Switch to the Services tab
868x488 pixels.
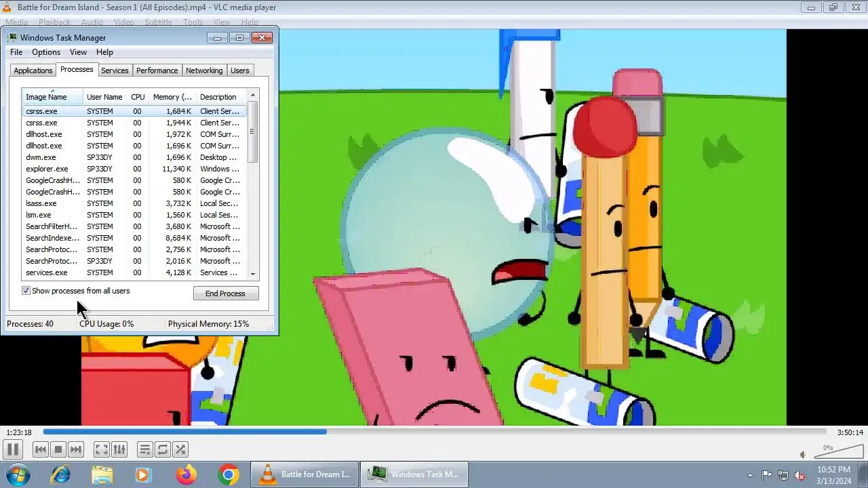(115, 70)
